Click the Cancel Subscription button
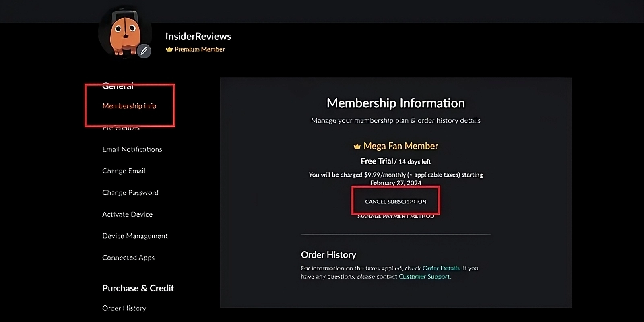The height and width of the screenshot is (322, 644). [x=396, y=201]
